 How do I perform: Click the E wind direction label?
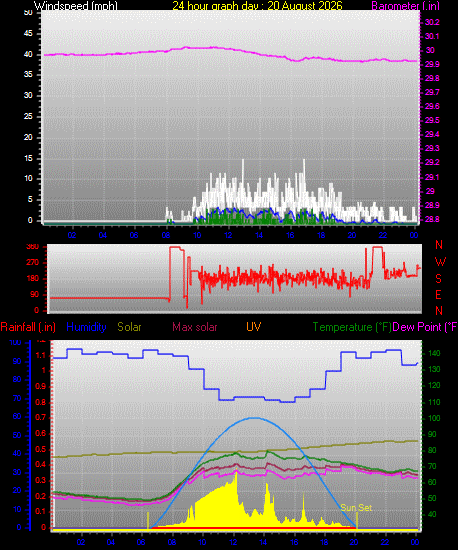point(438,295)
